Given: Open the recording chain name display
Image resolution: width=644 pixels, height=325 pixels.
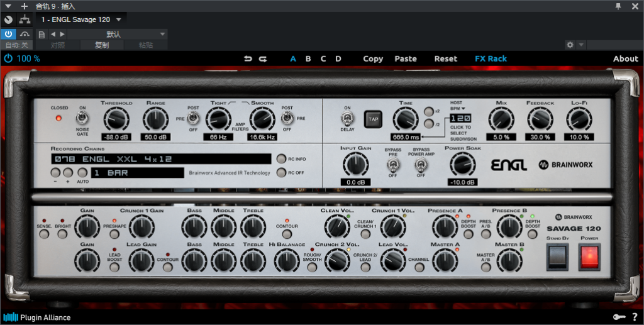Looking at the screenshot, I should coord(161,159).
